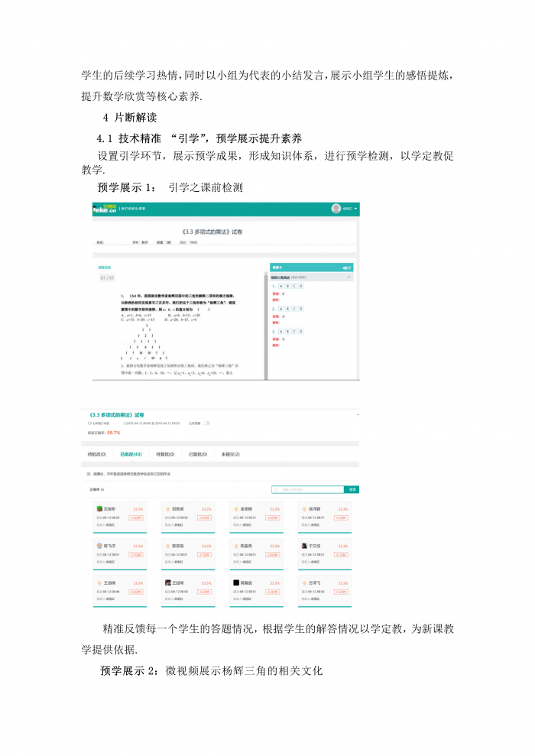This screenshot has width=535, height=756.
Task: Click the eke.cn logo in the header
Action: click(x=105, y=209)
